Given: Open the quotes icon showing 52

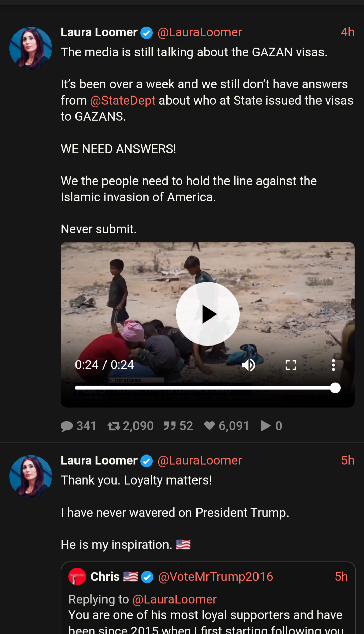Looking at the screenshot, I should coord(170,426).
